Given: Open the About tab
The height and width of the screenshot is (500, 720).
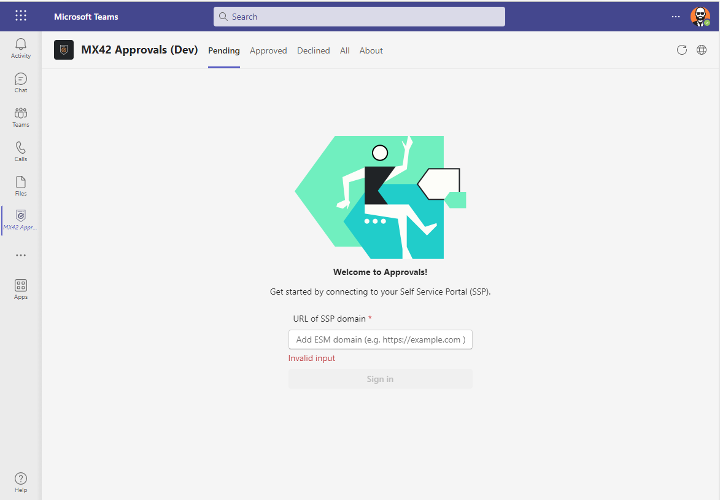Looking at the screenshot, I should [x=371, y=51].
